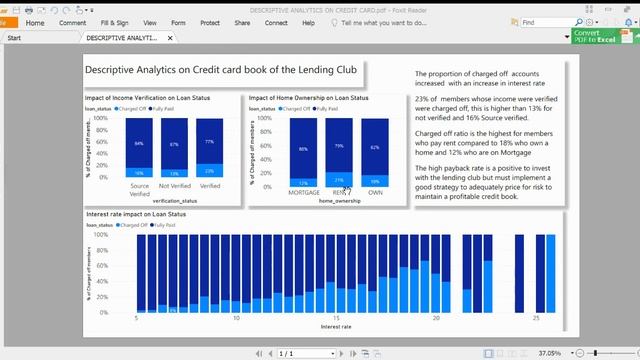Viewport: 640px width, 360px height.
Task: Open the File menu orange button
Action: pos(8,22)
